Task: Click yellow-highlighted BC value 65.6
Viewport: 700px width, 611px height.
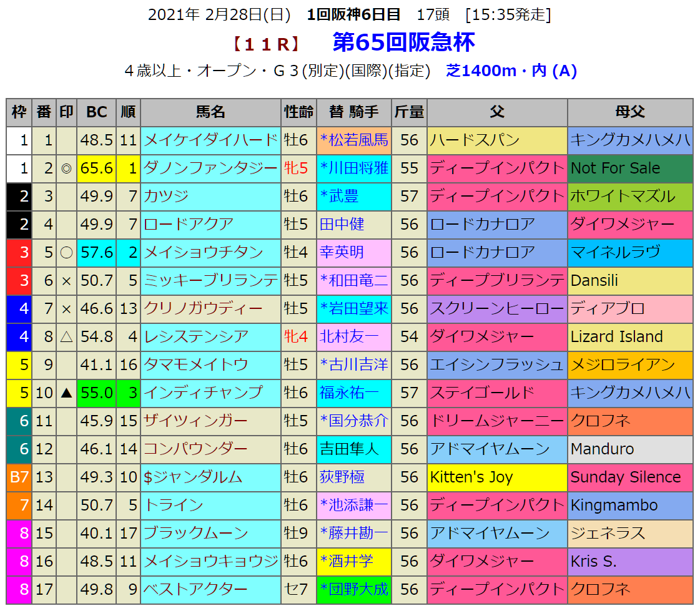Action: coord(97,169)
